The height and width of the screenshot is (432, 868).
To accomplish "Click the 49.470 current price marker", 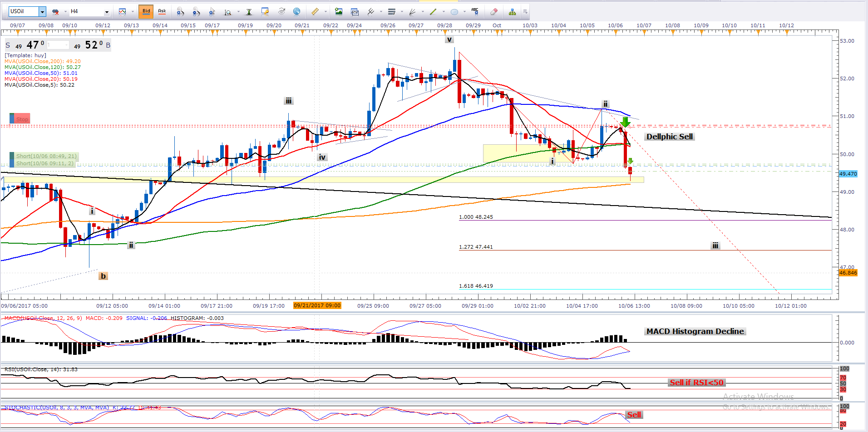I will point(848,174).
